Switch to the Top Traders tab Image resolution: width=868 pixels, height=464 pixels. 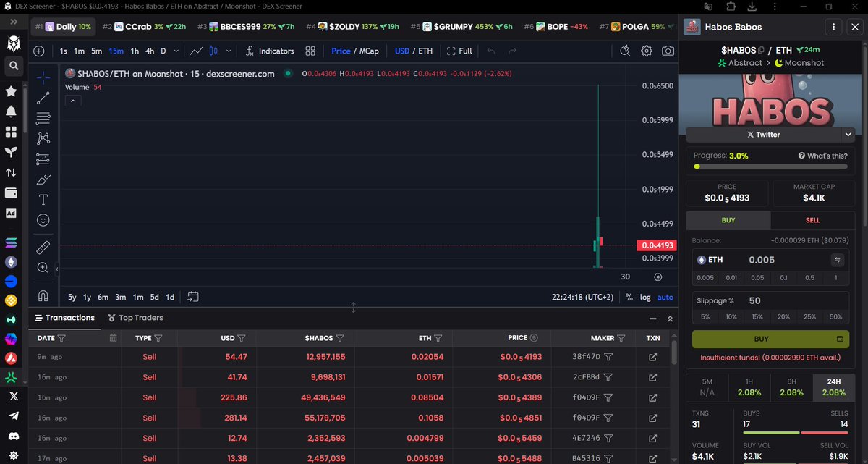tap(135, 318)
